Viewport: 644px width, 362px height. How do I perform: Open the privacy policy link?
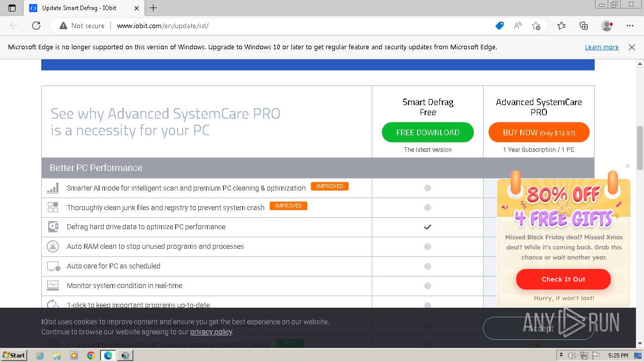[211, 332]
